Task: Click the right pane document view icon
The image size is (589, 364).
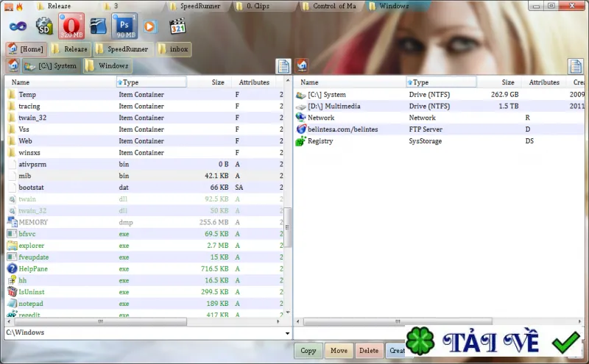Action: (576, 66)
